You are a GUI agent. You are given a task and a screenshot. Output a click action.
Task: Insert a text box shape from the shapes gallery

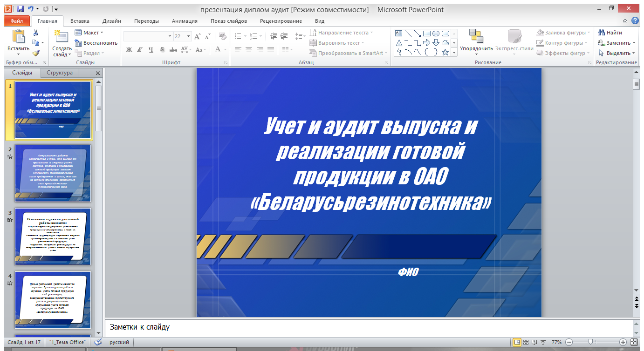click(x=398, y=33)
